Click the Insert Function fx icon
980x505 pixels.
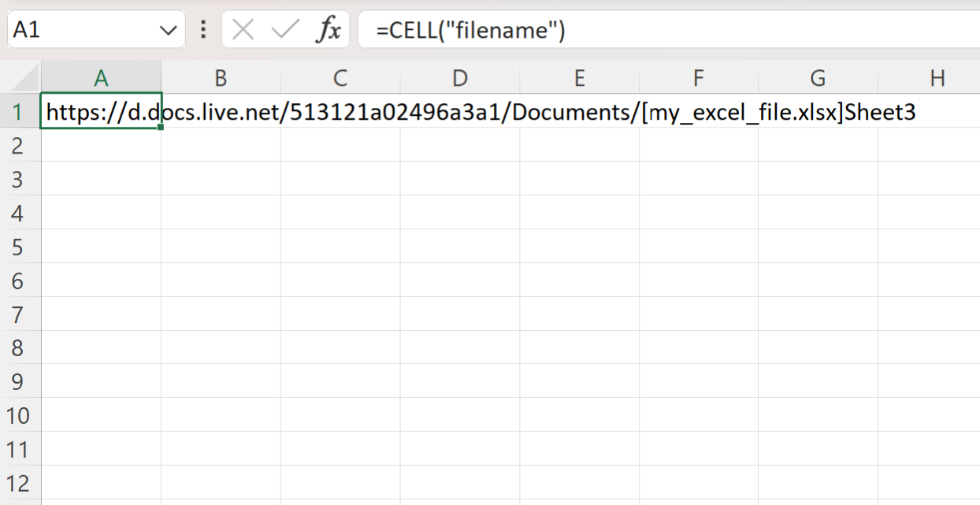point(330,29)
